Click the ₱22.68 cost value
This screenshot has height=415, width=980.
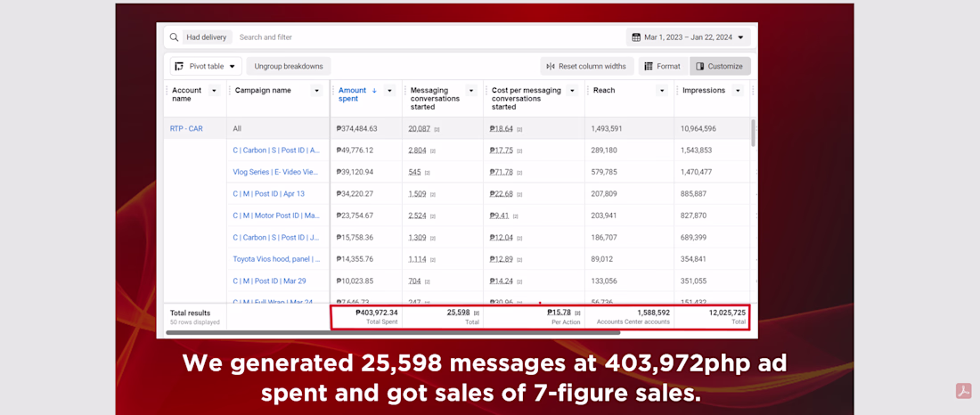click(502, 194)
